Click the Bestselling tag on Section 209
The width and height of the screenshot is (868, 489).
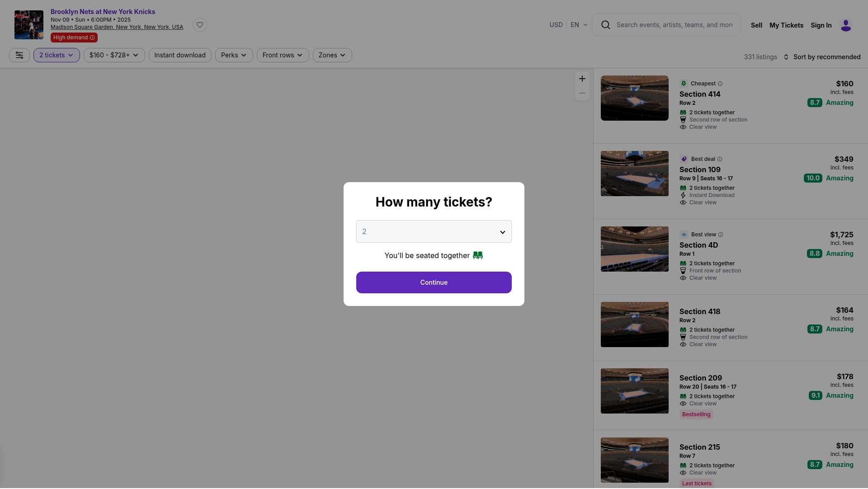[x=696, y=414]
